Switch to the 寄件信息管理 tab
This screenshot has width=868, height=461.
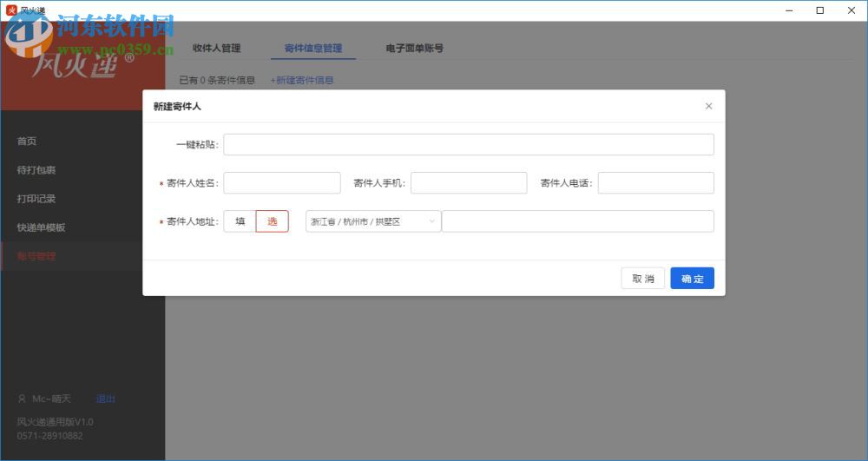click(x=313, y=48)
